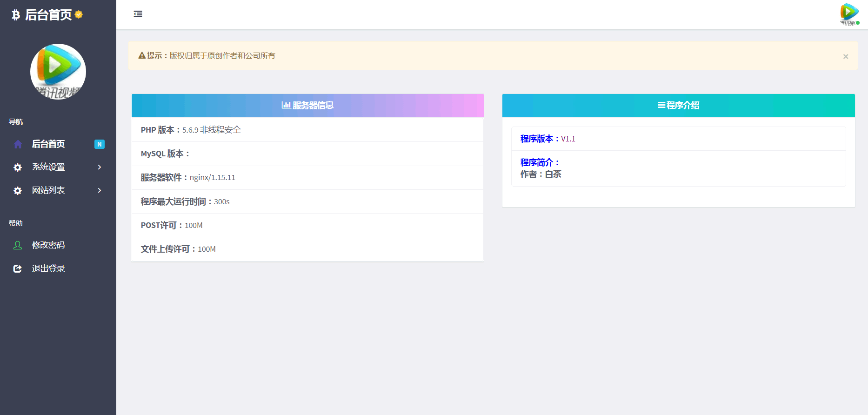Go to the 修改密码 page

click(x=48, y=245)
